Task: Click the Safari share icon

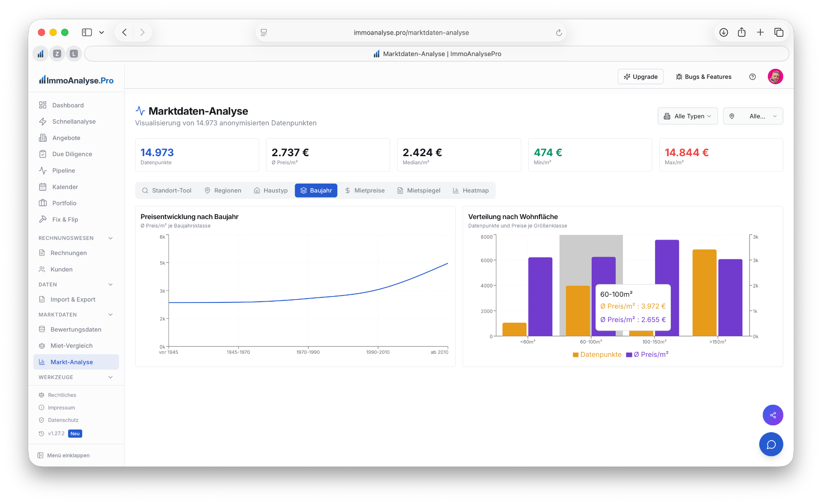Action: (742, 33)
